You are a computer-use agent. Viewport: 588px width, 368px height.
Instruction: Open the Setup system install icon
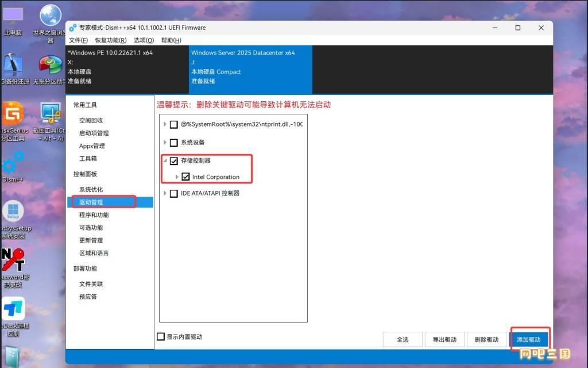pos(13,211)
